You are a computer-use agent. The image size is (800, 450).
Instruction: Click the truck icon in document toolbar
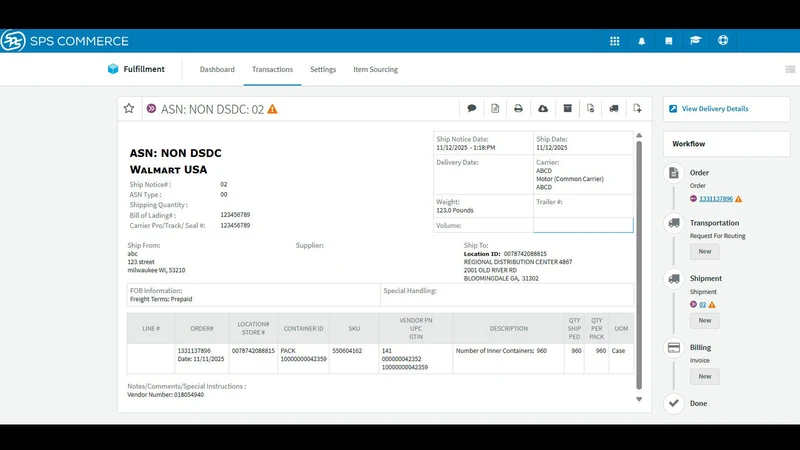(x=614, y=108)
